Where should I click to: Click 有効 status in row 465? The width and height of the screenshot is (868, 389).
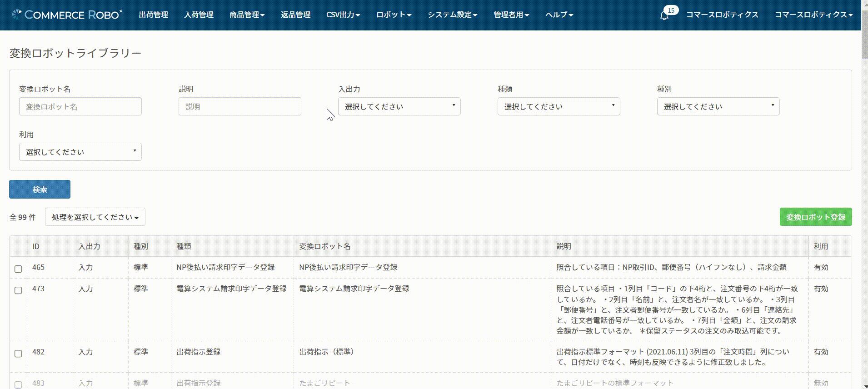pyautogui.click(x=821, y=267)
